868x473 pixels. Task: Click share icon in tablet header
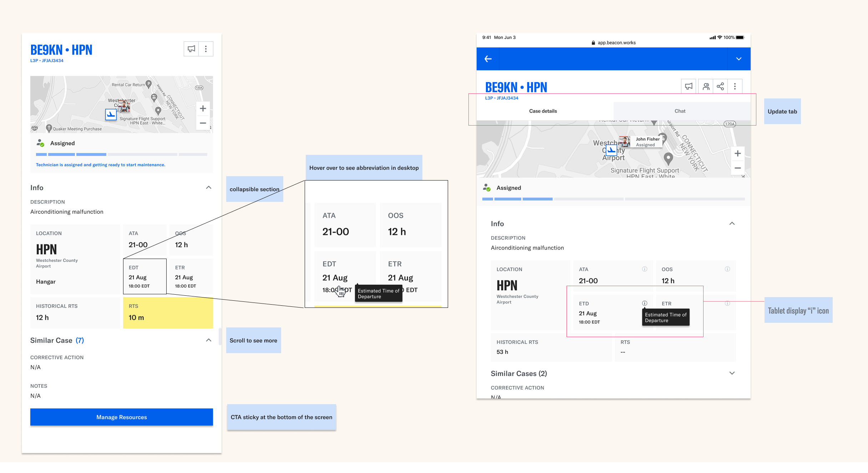coord(720,86)
